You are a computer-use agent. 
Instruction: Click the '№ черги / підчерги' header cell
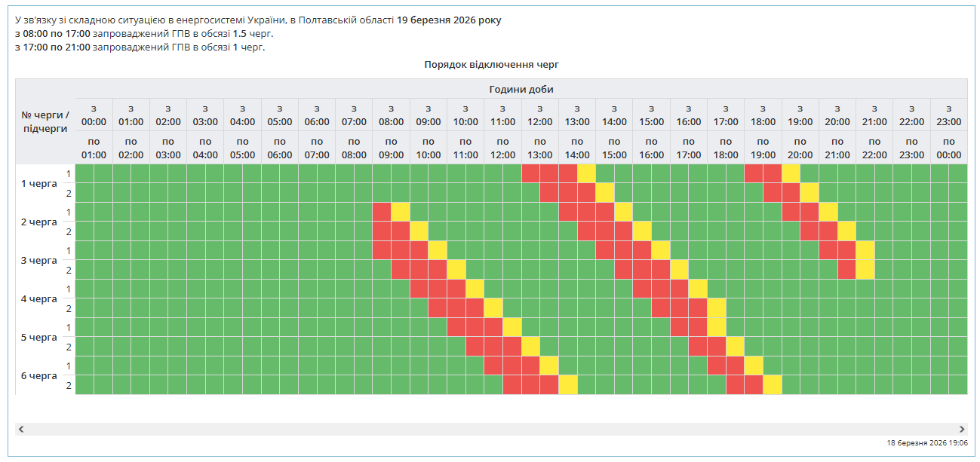point(45,121)
